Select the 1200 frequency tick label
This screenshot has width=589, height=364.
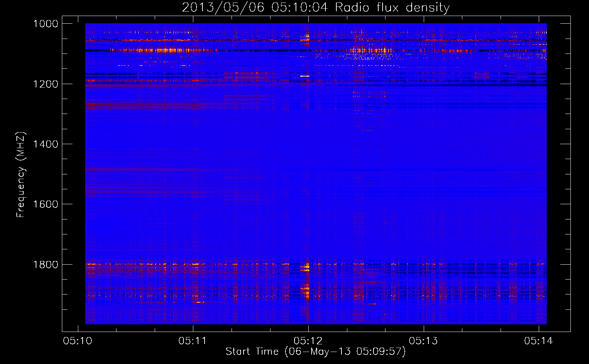tap(46, 84)
